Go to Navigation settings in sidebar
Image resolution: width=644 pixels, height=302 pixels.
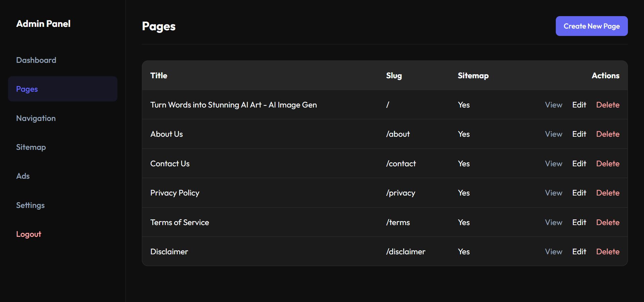click(36, 118)
